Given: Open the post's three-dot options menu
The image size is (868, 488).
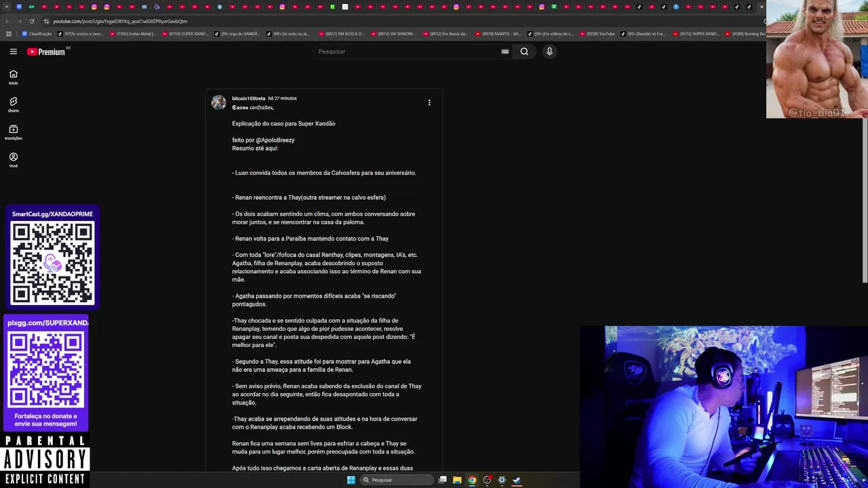Looking at the screenshot, I should click(429, 102).
